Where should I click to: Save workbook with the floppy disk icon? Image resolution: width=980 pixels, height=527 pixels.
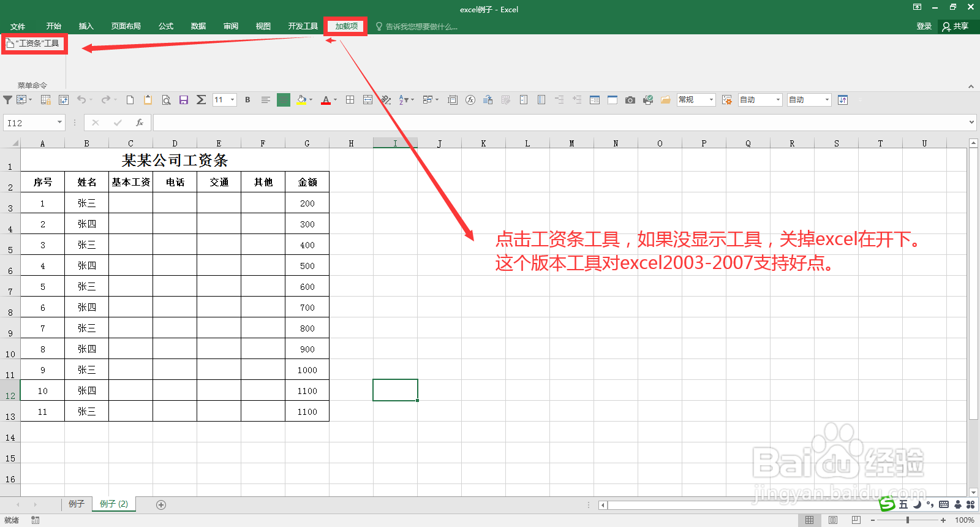(183, 100)
